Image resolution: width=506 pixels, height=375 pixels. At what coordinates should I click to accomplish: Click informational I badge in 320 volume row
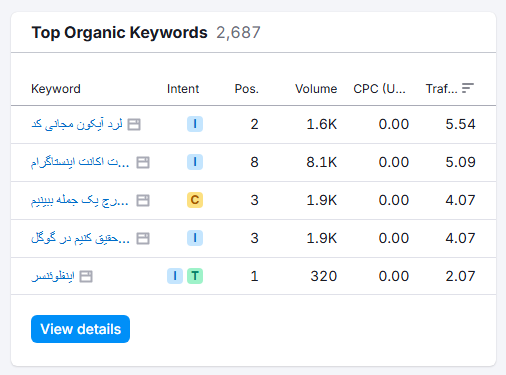coord(175,276)
